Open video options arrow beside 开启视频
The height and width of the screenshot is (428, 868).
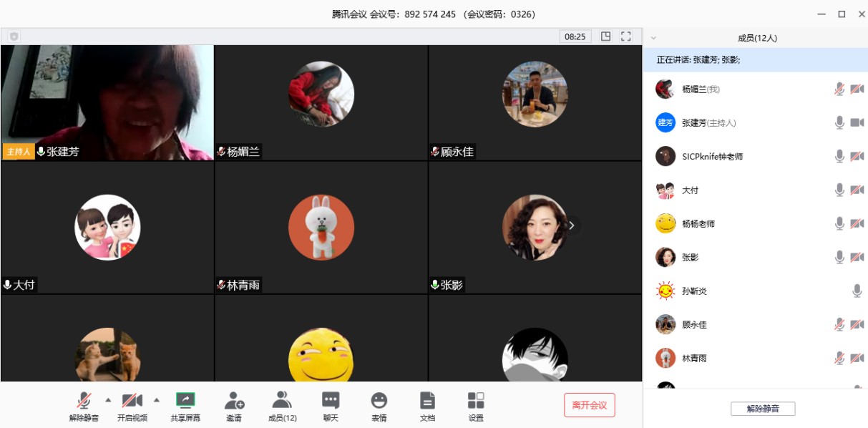[x=156, y=399]
